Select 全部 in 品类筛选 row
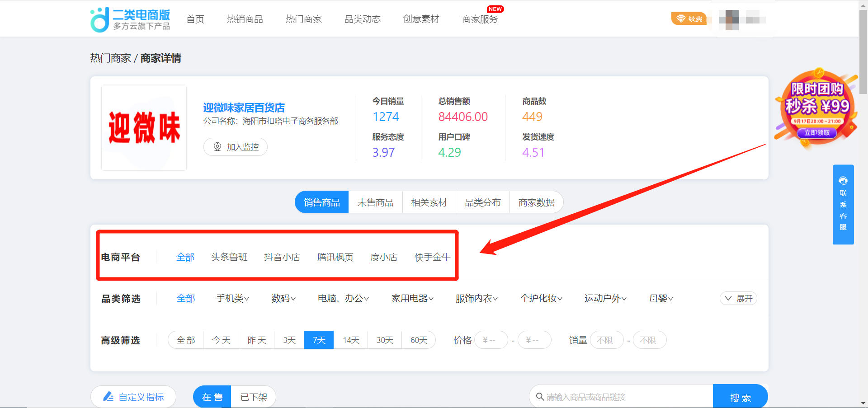 (x=186, y=298)
